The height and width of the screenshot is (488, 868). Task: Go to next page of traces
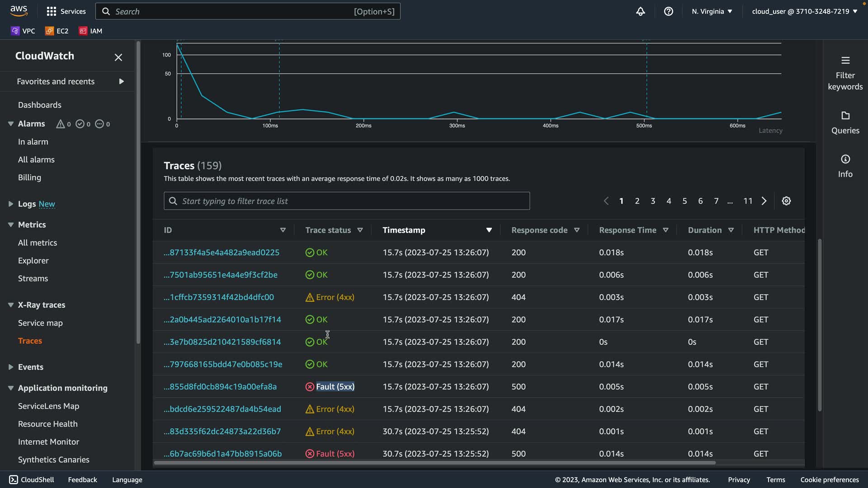(764, 201)
